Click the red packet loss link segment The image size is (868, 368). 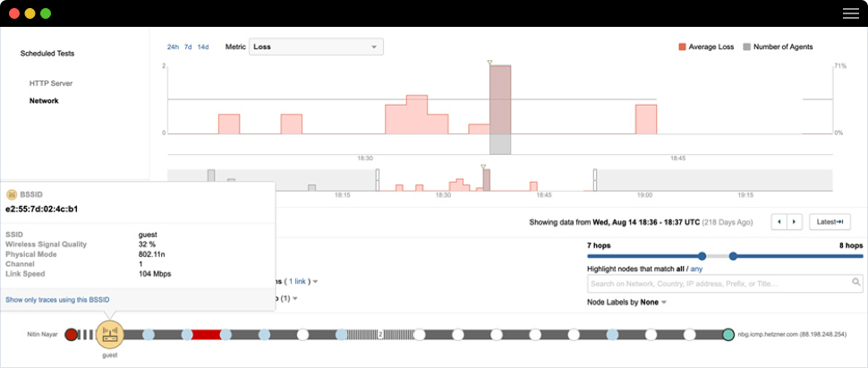tap(207, 335)
